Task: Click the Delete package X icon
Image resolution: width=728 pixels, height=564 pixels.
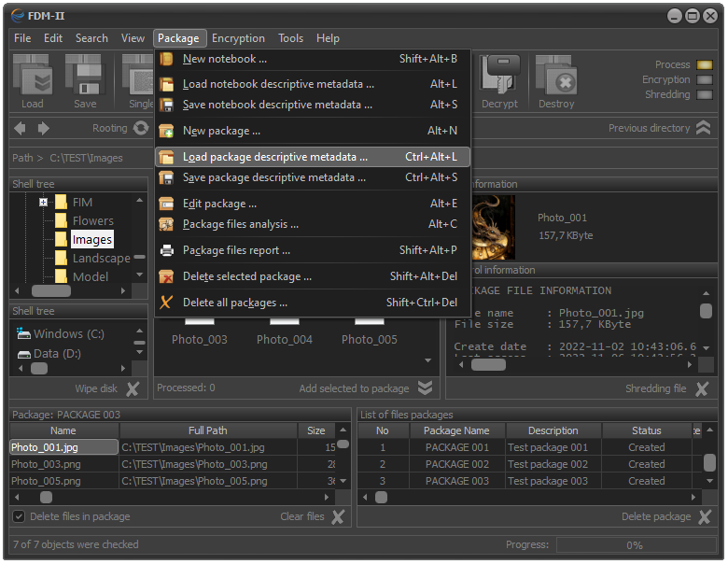Action: (x=705, y=516)
